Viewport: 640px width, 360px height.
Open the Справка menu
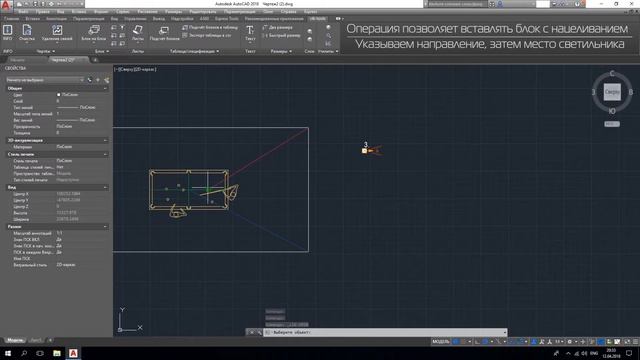click(x=289, y=12)
